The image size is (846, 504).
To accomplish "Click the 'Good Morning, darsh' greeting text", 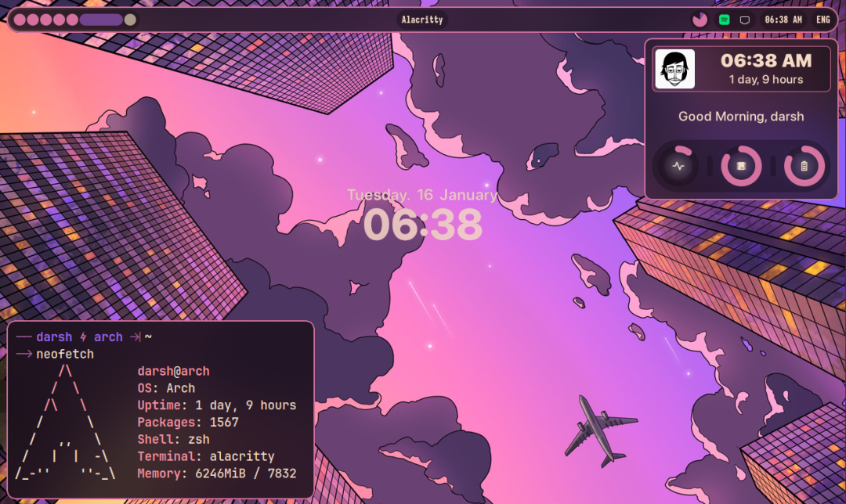I will [x=740, y=116].
